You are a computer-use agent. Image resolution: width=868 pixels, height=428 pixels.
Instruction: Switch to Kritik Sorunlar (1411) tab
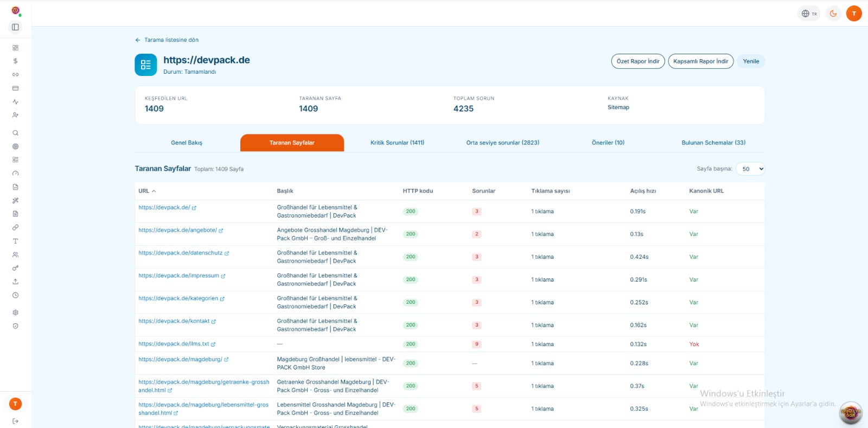397,143
